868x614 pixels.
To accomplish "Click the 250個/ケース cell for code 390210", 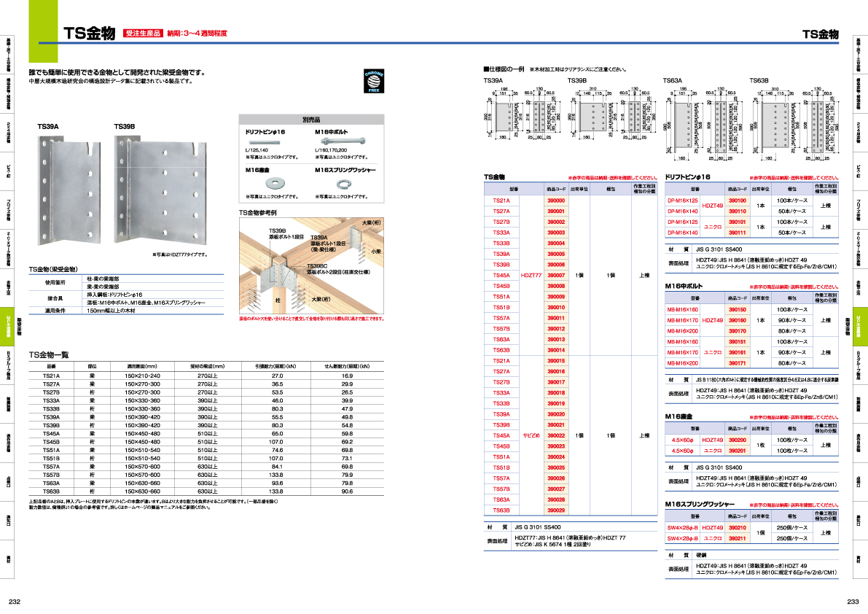I will coord(791,528).
